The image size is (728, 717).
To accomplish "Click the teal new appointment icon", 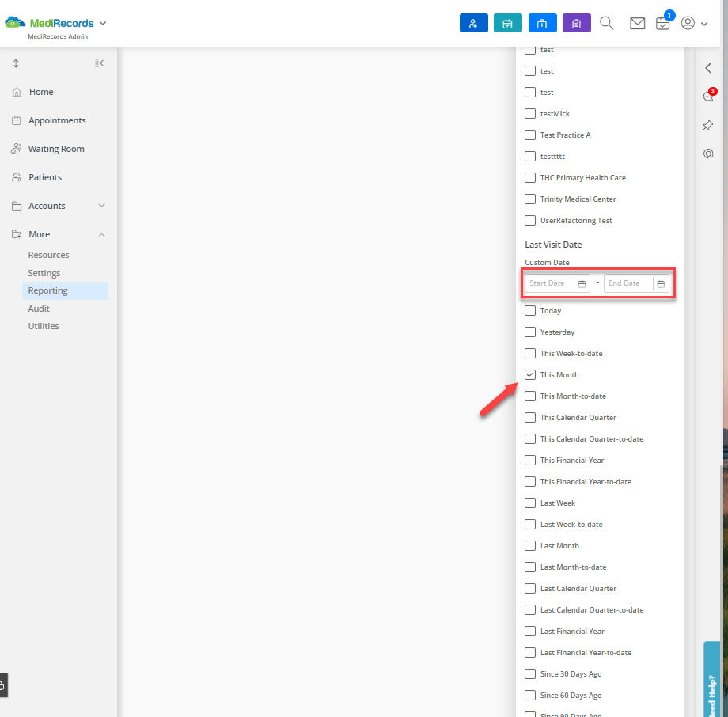I will (x=508, y=23).
